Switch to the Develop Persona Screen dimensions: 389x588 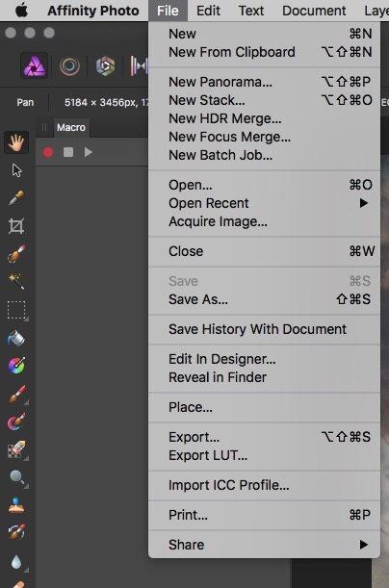coord(105,66)
